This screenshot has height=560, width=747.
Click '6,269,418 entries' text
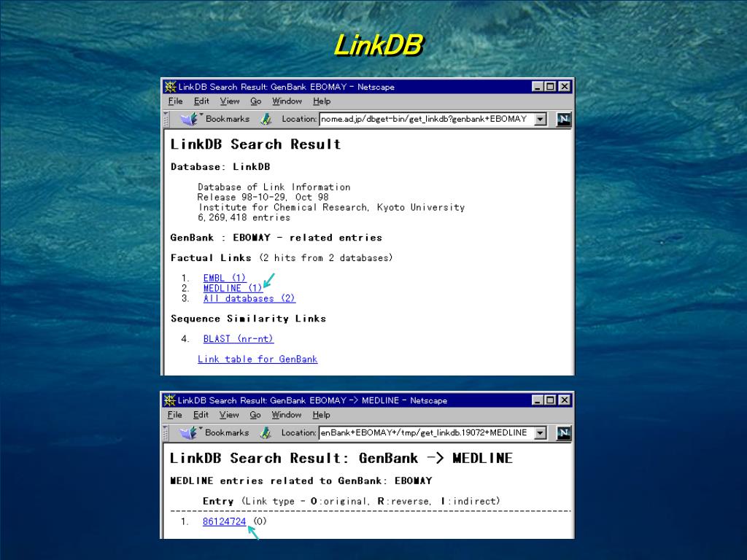pyautogui.click(x=244, y=217)
